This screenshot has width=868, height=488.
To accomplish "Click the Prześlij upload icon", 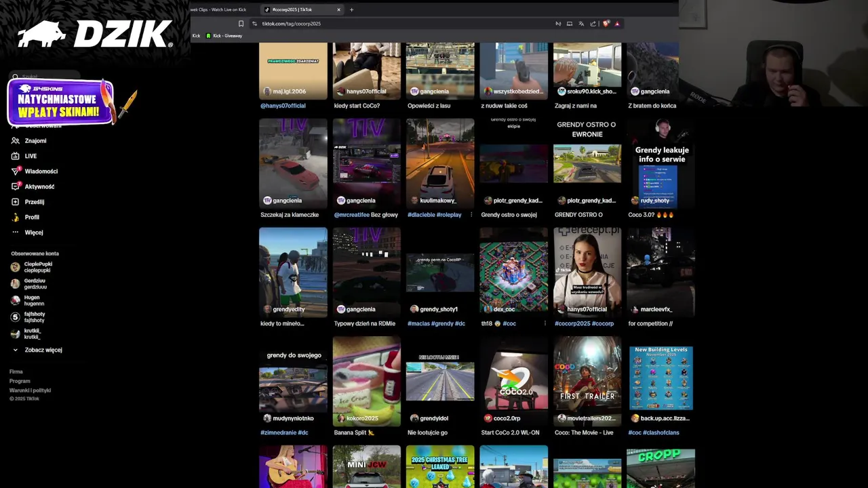I will [x=15, y=202].
